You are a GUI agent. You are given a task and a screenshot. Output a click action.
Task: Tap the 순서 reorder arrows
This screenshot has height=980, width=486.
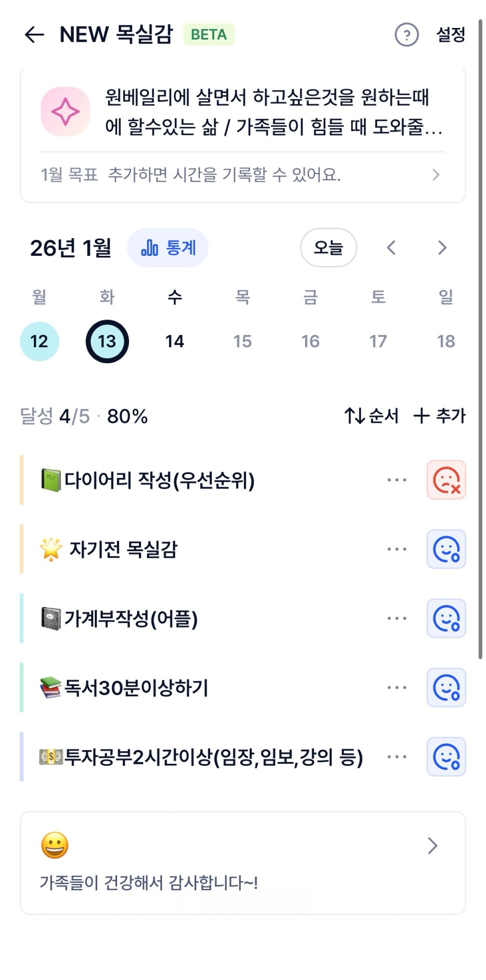tap(371, 416)
